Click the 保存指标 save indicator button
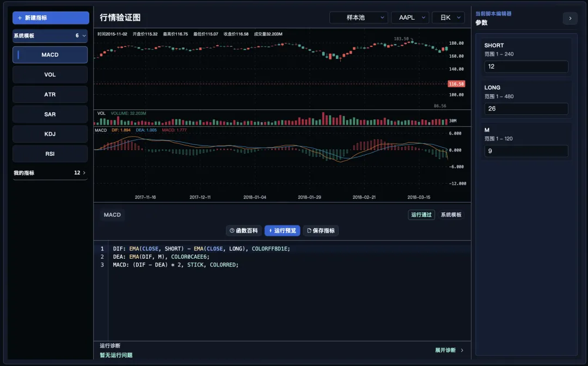Image resolution: width=588 pixels, height=366 pixels. click(321, 230)
